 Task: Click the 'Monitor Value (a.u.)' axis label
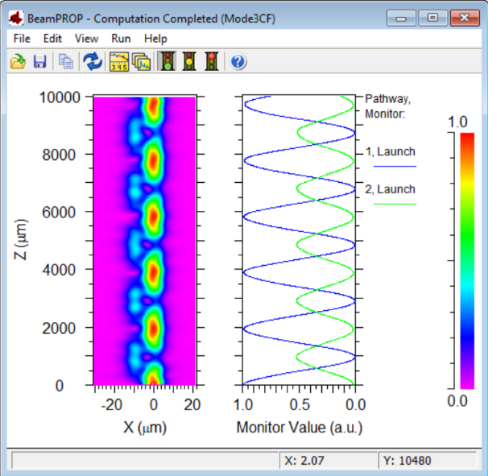(299, 427)
